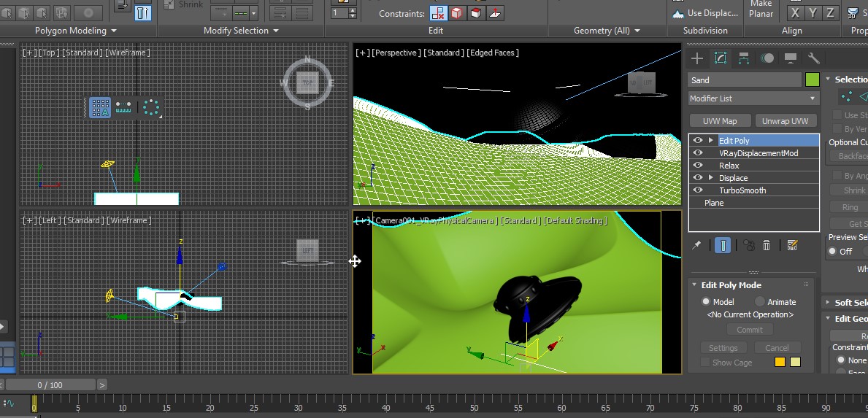Select the Animate radio button

(760, 302)
